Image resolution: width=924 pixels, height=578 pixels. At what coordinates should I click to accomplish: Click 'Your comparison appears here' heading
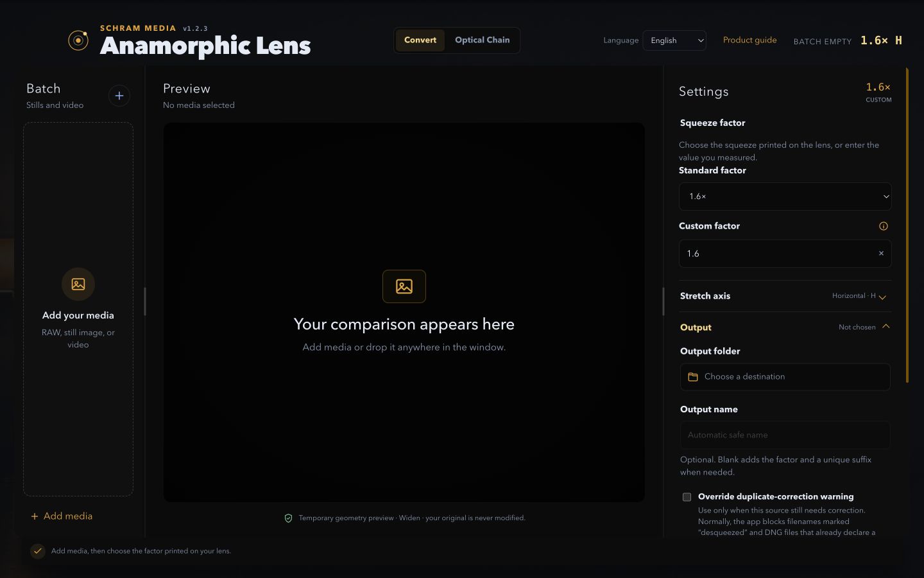(404, 324)
